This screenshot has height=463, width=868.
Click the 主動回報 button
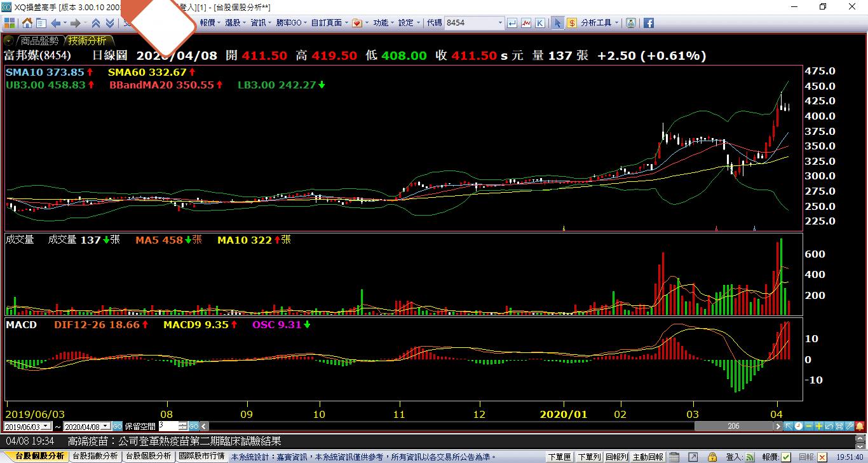point(648,457)
